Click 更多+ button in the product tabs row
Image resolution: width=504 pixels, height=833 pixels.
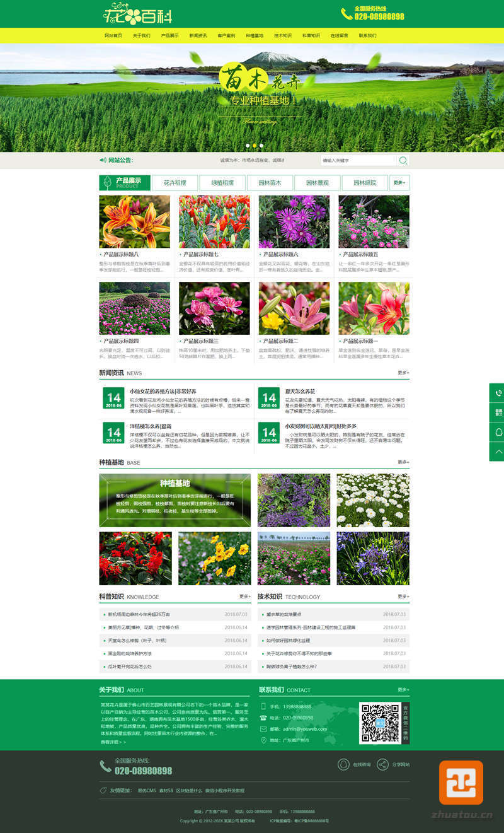[x=399, y=183]
